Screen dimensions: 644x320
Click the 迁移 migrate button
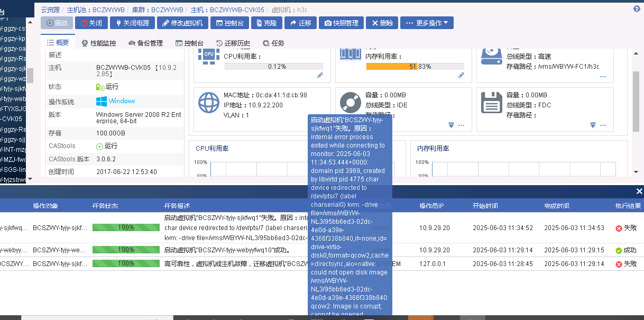[x=301, y=23]
